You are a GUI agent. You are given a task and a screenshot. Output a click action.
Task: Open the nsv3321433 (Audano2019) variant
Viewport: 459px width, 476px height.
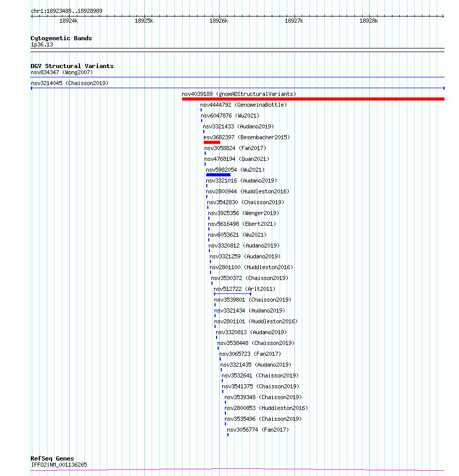tap(238, 126)
